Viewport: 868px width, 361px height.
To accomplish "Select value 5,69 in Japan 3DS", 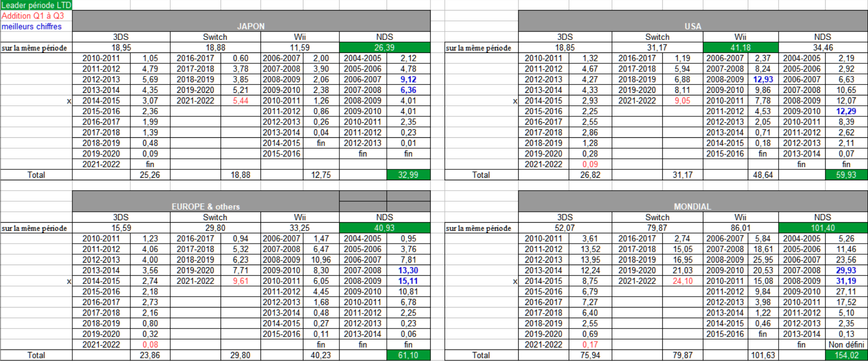I will 150,79.
